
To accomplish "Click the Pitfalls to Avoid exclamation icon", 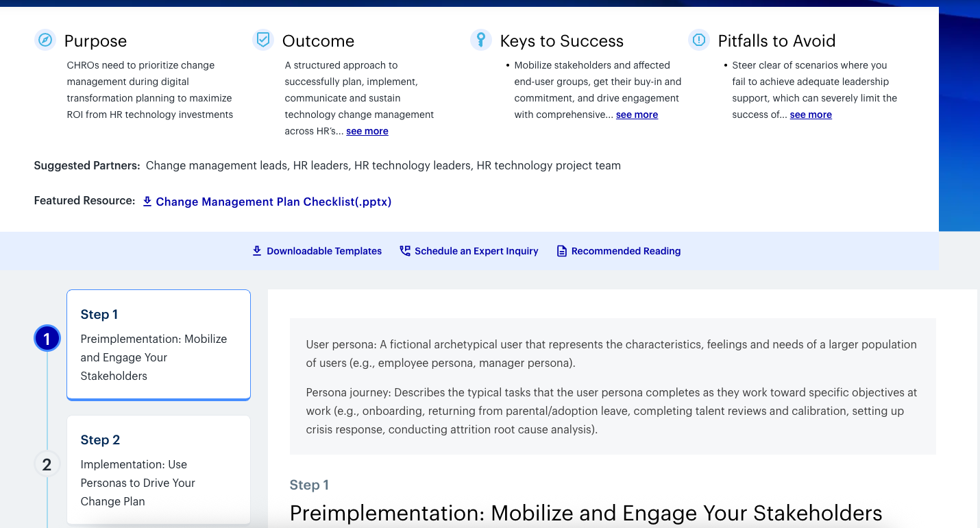I will tap(699, 40).
